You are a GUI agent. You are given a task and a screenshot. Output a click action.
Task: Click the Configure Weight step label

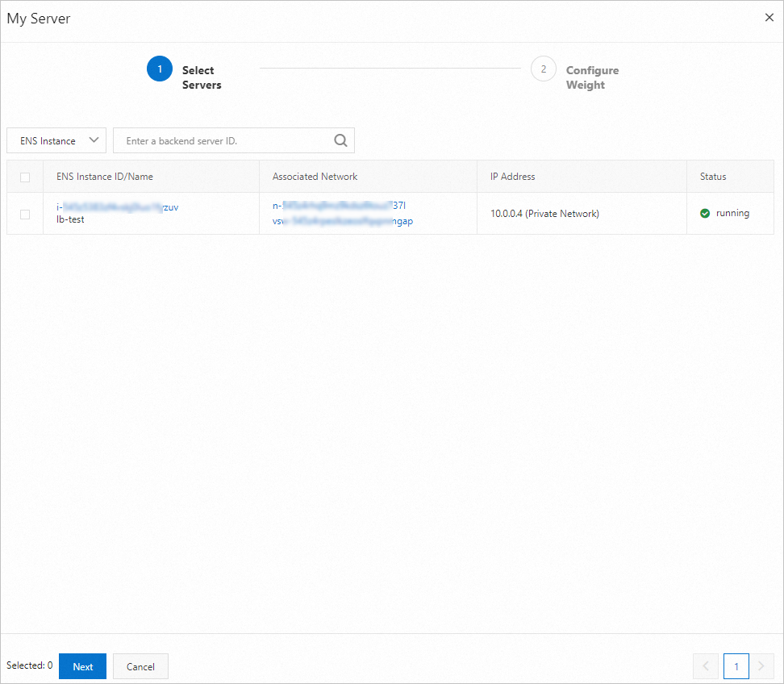pos(593,77)
